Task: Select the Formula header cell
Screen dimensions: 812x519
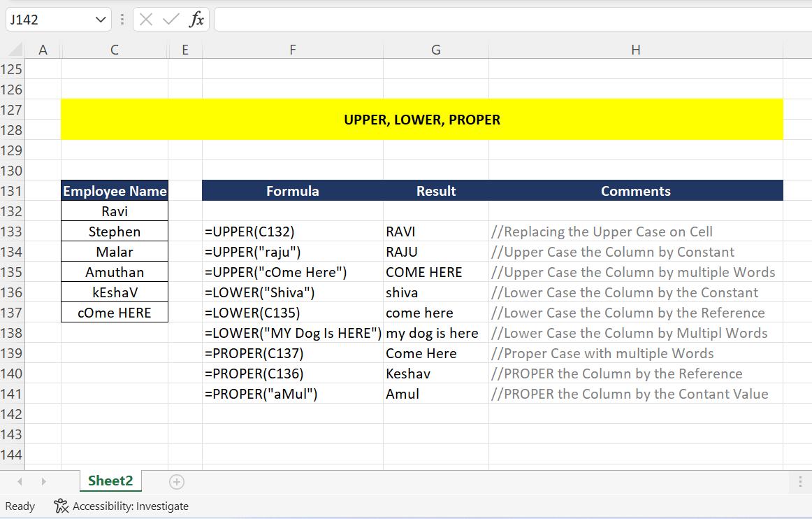Action: [293, 191]
